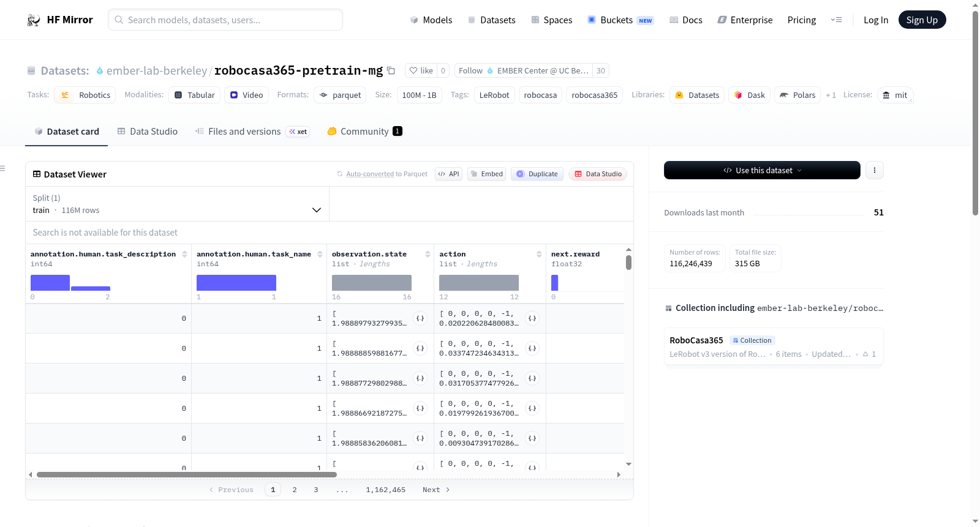This screenshot has height=527, width=980.
Task: Switch to the Dataset card tab
Action: pyautogui.click(x=67, y=132)
